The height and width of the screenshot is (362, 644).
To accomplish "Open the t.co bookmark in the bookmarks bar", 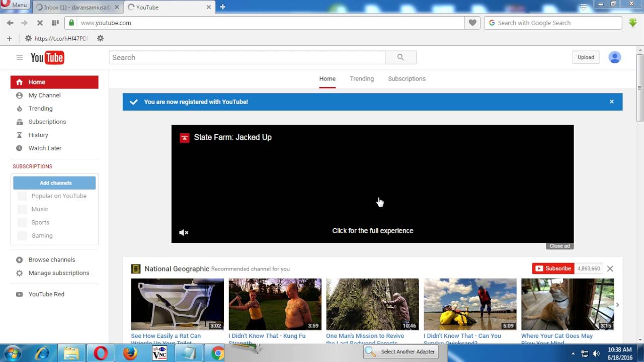I will (x=56, y=38).
